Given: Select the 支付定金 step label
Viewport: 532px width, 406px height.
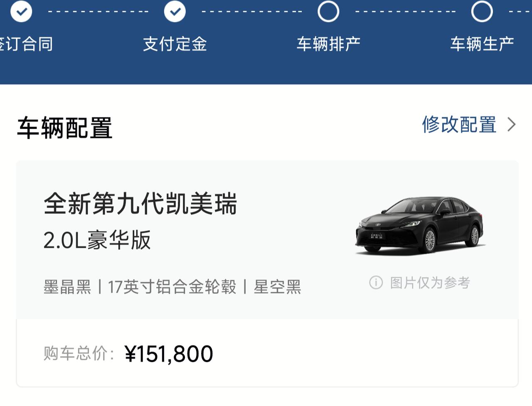Looking at the screenshot, I should 175,44.
